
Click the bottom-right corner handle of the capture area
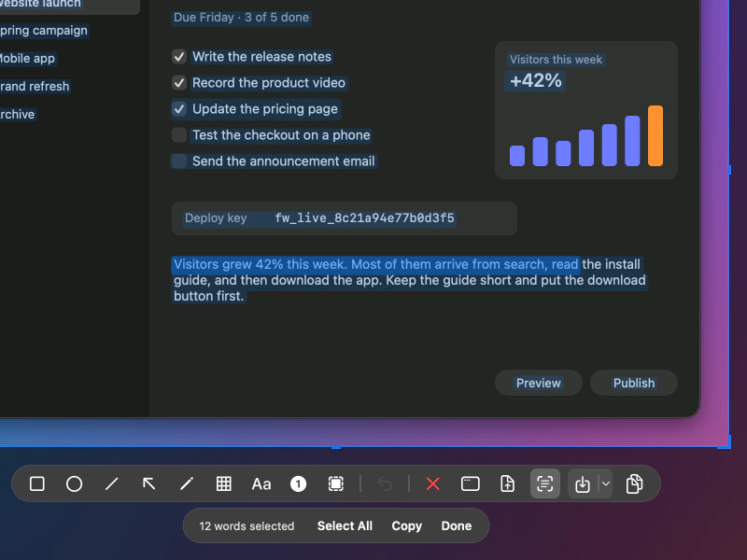coord(726,442)
